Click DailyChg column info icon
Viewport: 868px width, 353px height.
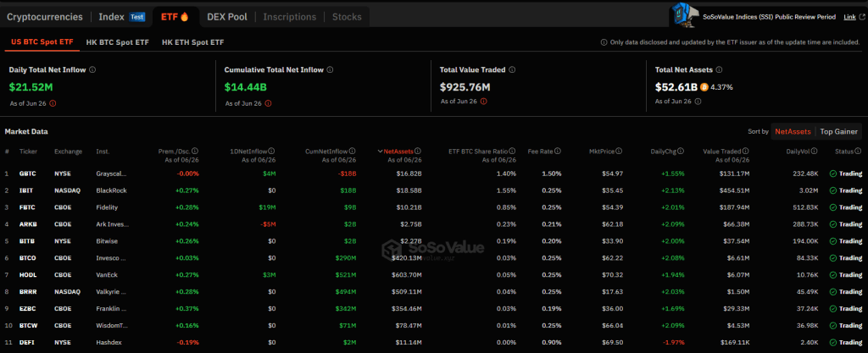[x=681, y=151]
